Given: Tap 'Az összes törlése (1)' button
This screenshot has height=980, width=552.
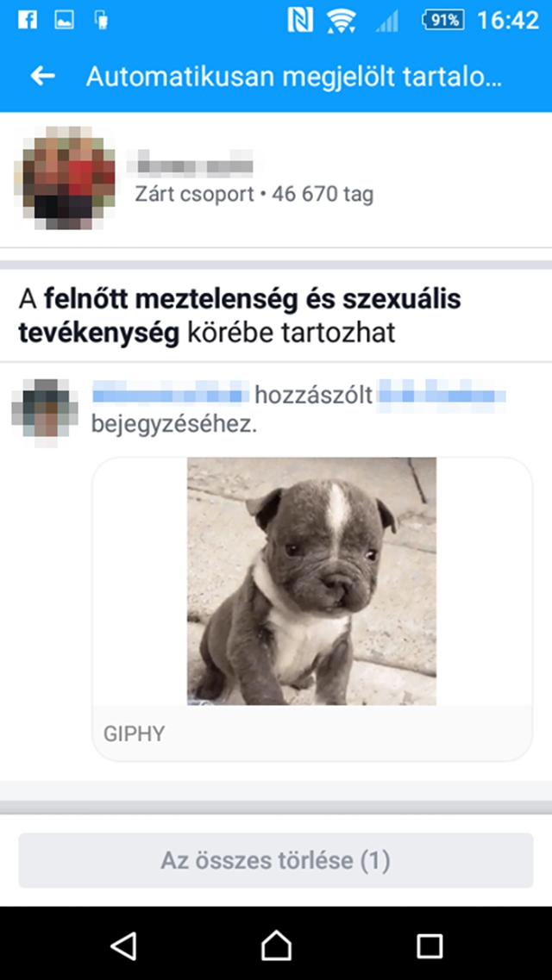Looking at the screenshot, I should (x=276, y=860).
